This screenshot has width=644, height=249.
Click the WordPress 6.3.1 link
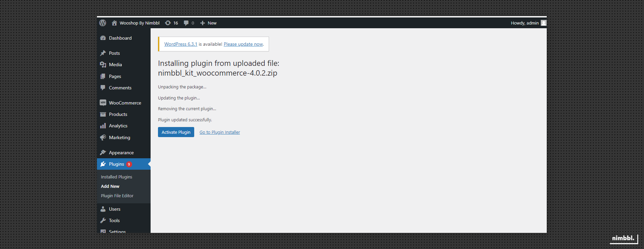point(181,44)
